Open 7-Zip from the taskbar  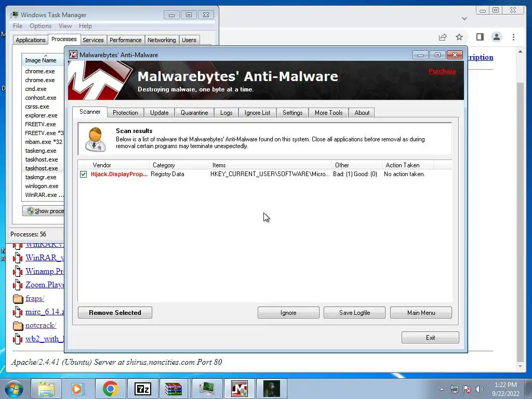pos(142,389)
